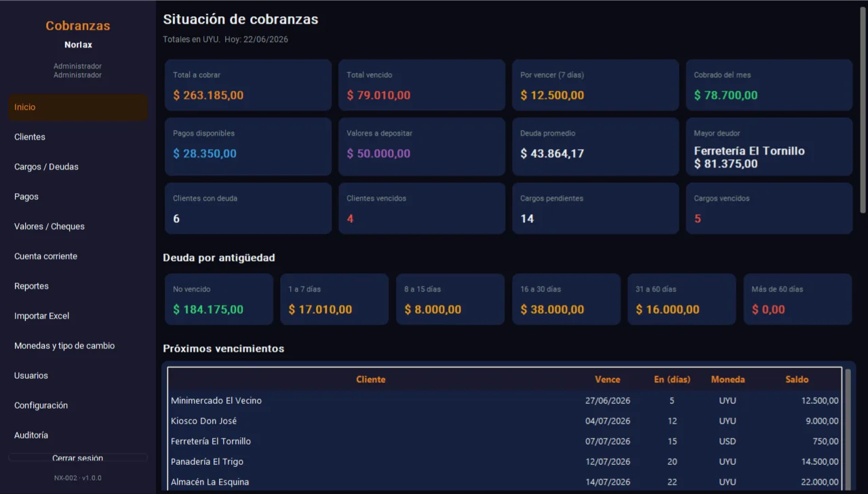Open the Cargos vencidos card
This screenshot has height=494, width=868.
click(769, 209)
